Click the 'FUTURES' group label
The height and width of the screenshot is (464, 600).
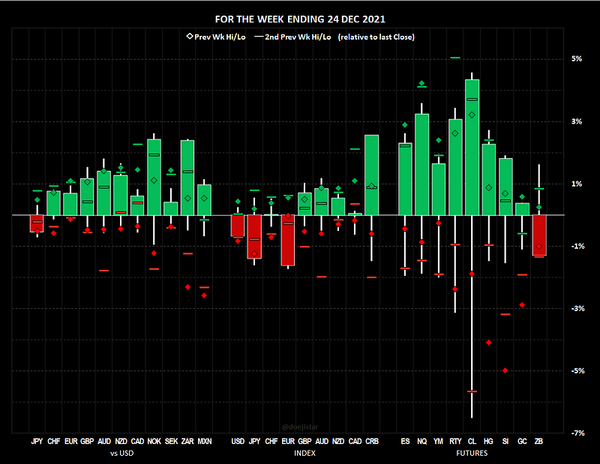point(472,451)
